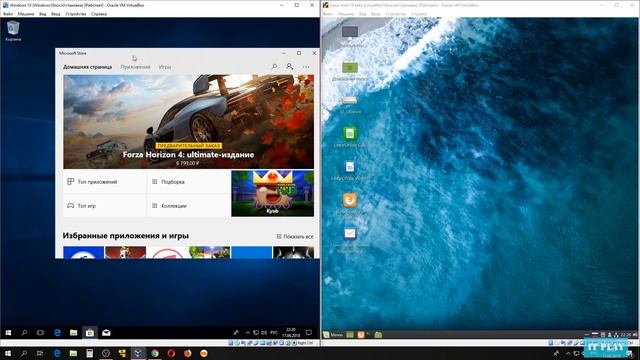Switch to the Домашняя страница tab
The width and height of the screenshot is (640, 360).
click(87, 67)
